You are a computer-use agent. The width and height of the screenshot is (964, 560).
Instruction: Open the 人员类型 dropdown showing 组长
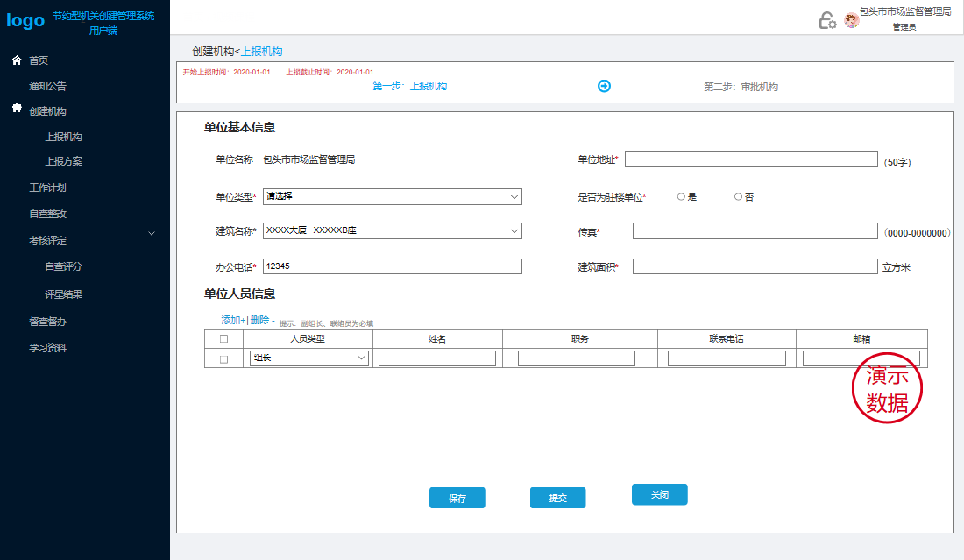(x=308, y=358)
